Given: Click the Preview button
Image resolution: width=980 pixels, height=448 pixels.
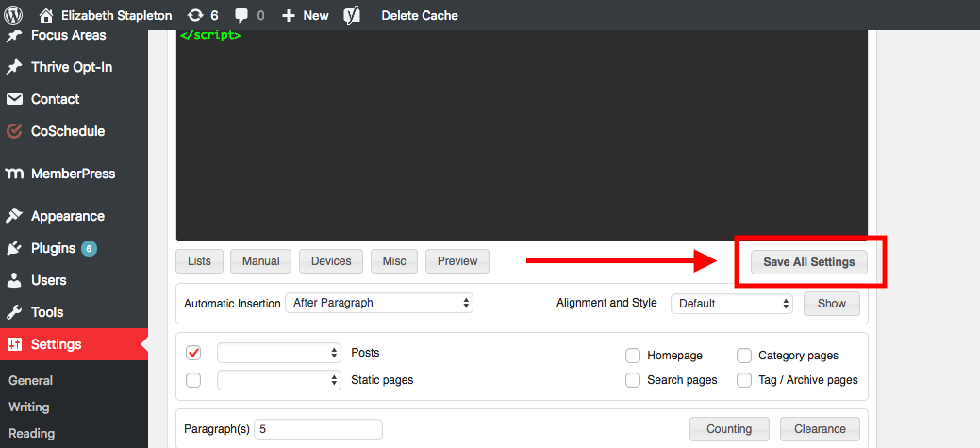Looking at the screenshot, I should click(x=457, y=261).
